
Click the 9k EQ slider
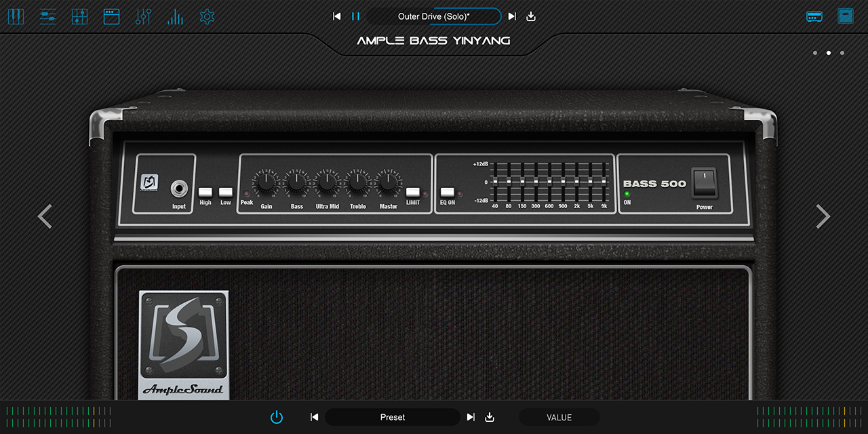point(604,182)
